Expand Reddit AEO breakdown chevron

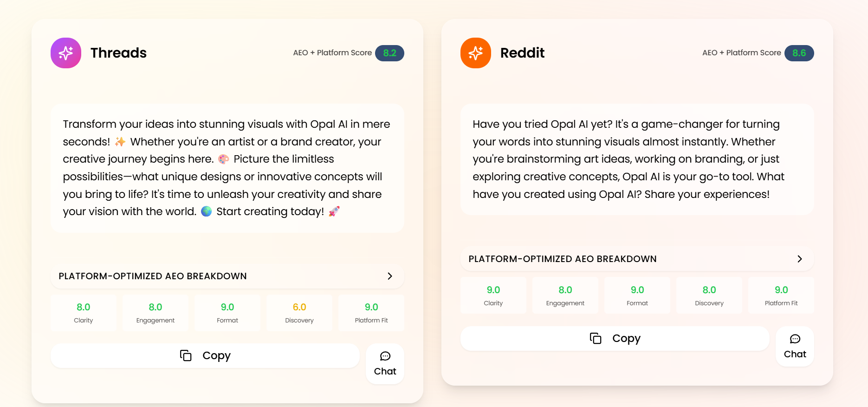click(x=799, y=259)
